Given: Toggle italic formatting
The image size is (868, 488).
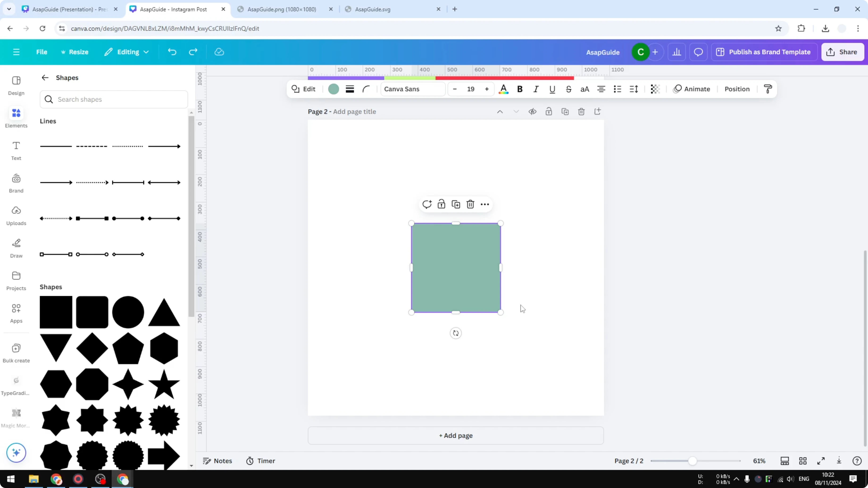Looking at the screenshot, I should pos(536,89).
